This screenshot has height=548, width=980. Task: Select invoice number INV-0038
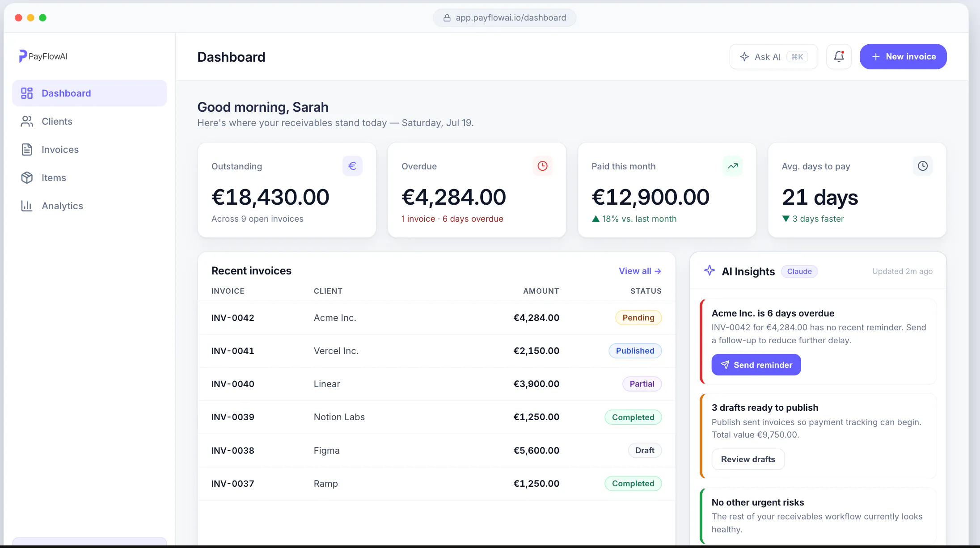coord(232,451)
